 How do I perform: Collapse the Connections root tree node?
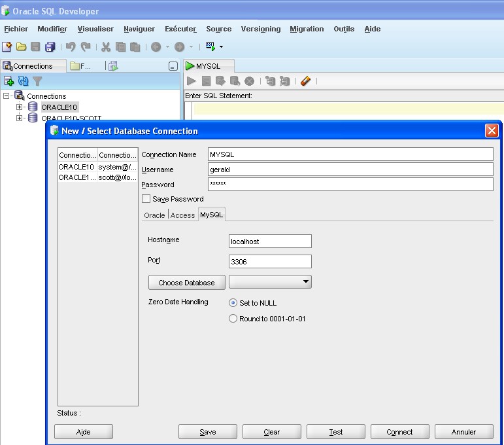[x=7, y=96]
